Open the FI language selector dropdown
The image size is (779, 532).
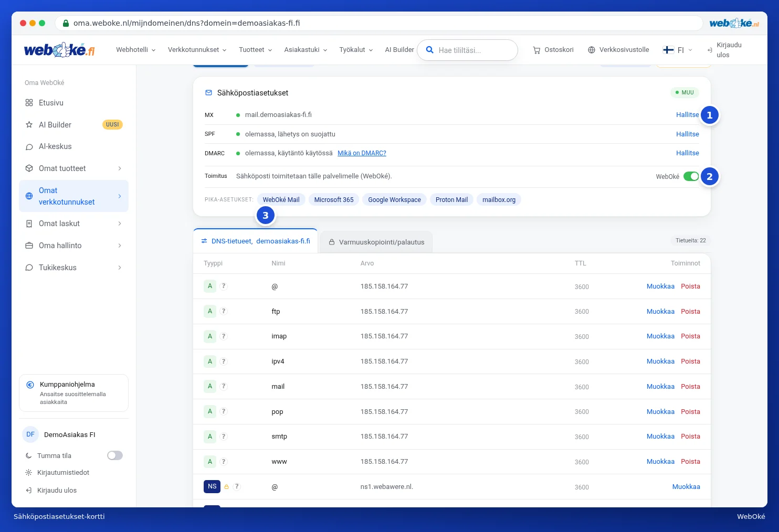pos(678,50)
